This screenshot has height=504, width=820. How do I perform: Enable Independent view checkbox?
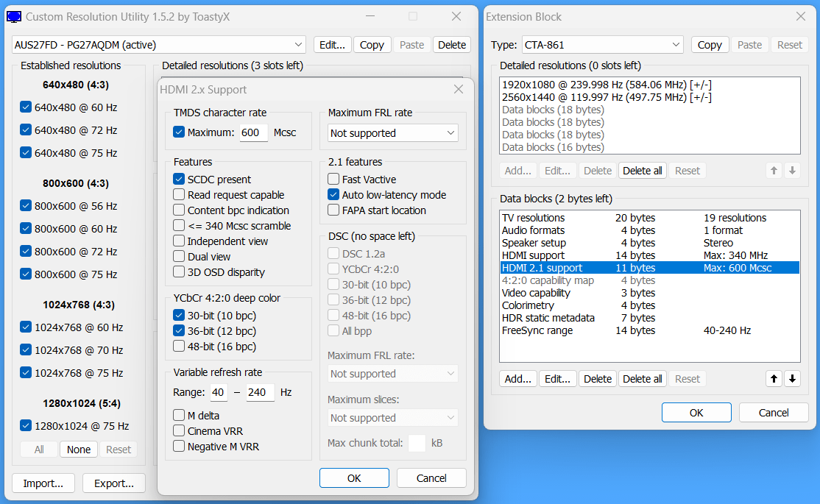click(x=179, y=241)
